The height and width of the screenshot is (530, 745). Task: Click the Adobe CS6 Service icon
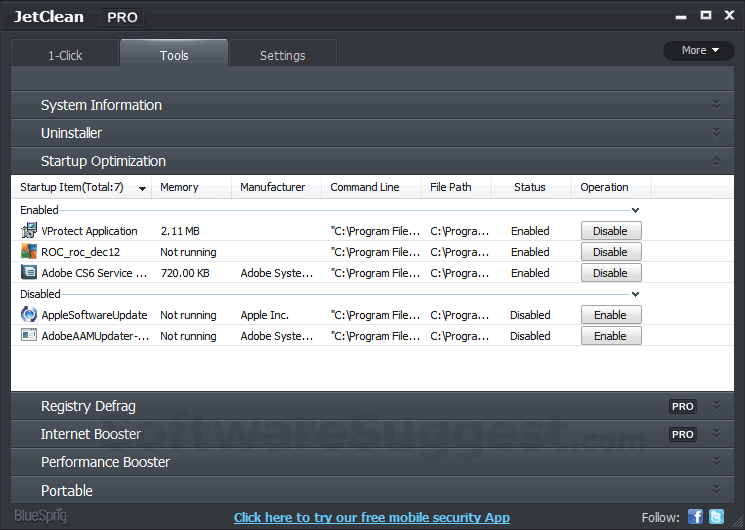pos(28,273)
